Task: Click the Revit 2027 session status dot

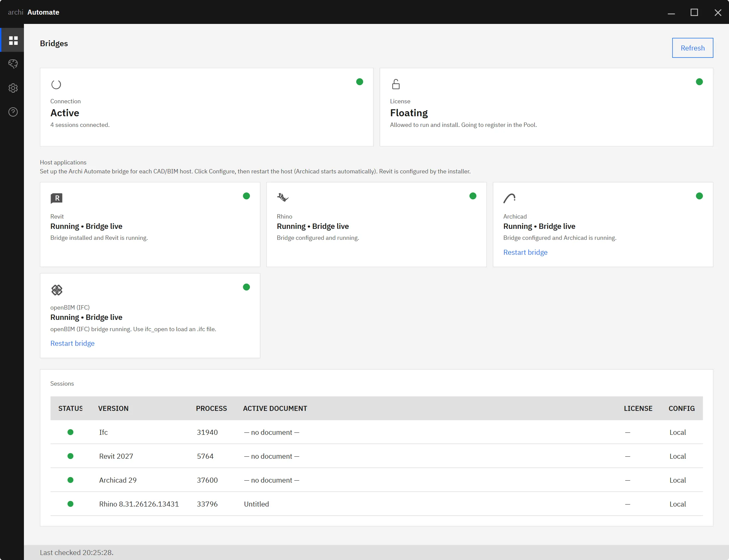Action: point(70,456)
